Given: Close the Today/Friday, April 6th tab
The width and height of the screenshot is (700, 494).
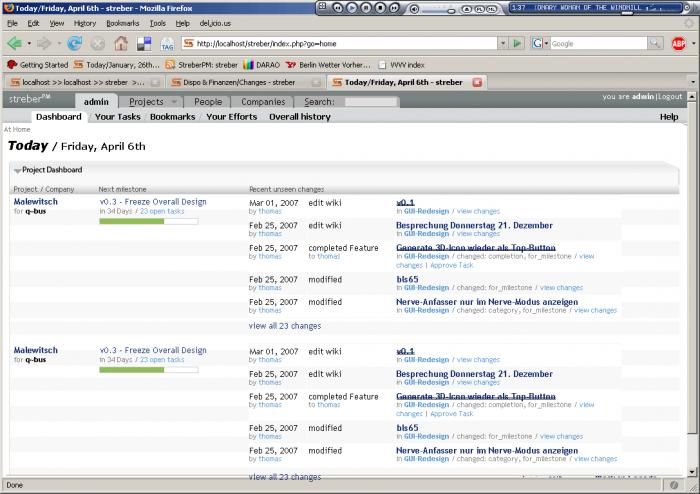Looking at the screenshot, I should 477,83.
